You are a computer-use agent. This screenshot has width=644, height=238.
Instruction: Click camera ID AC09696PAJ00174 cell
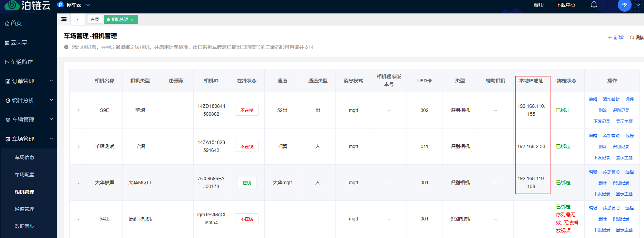pyautogui.click(x=211, y=183)
